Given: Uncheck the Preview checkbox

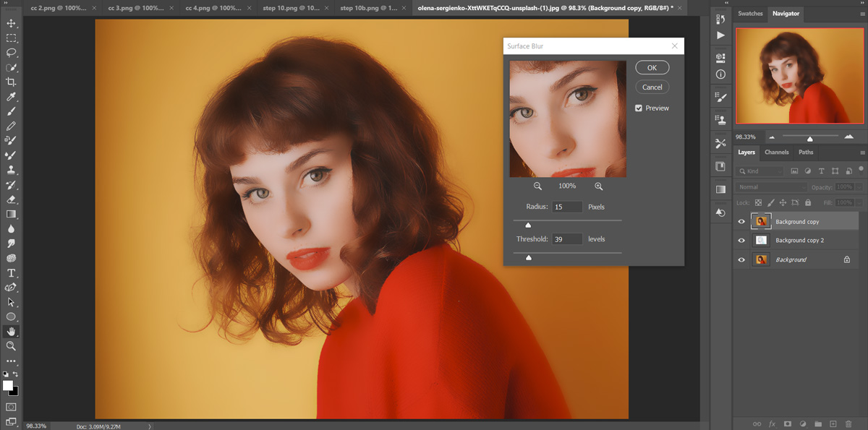Looking at the screenshot, I should (639, 108).
